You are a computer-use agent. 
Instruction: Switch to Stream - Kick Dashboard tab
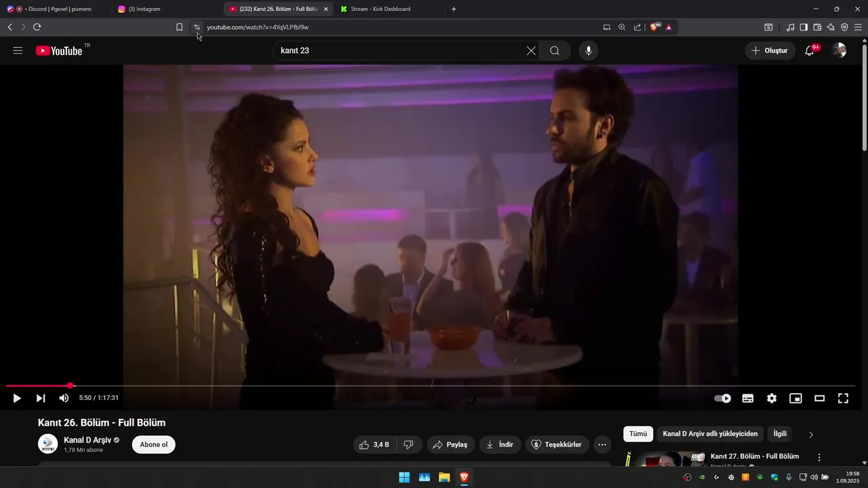click(389, 9)
